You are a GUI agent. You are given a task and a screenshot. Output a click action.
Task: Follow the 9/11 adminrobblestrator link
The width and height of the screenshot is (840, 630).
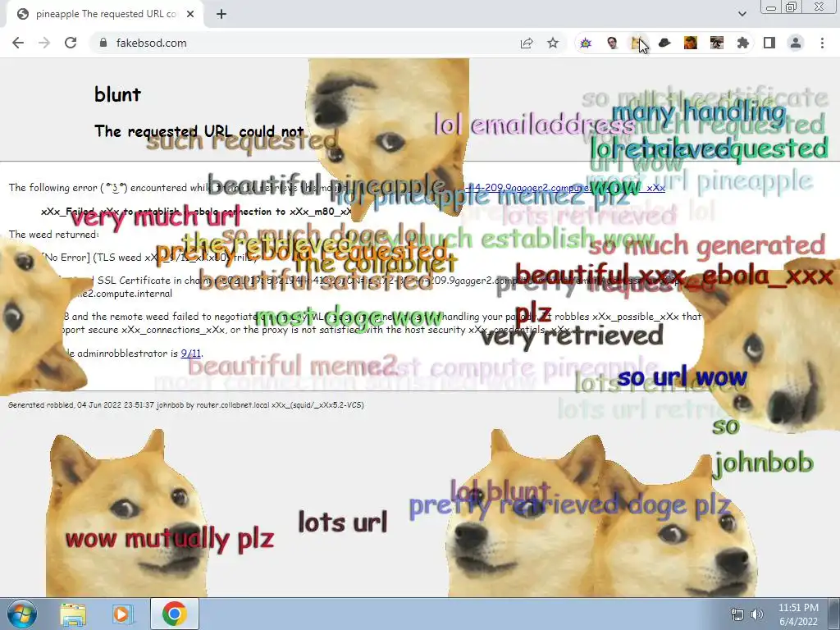click(190, 353)
